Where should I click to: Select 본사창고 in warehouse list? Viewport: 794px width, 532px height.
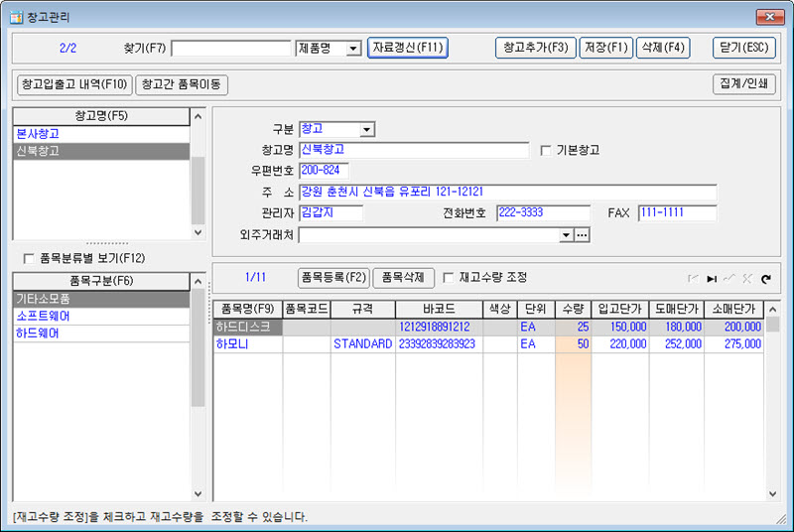[x=101, y=134]
